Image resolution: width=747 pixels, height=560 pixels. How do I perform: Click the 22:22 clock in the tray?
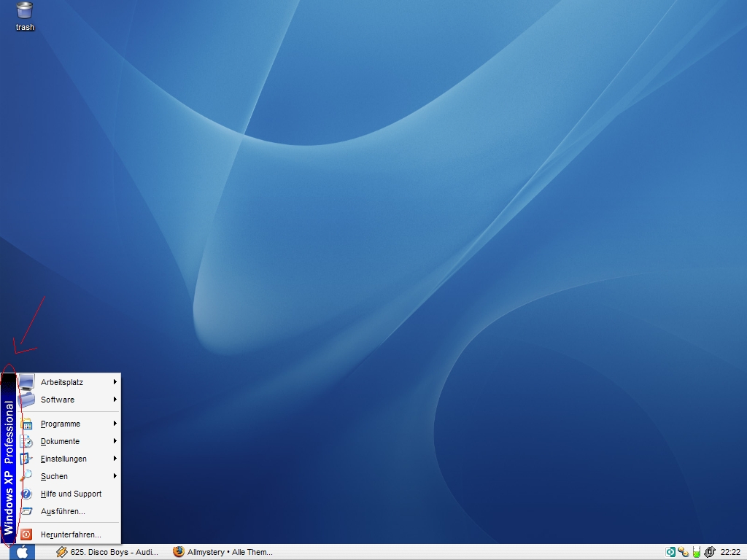pyautogui.click(x=730, y=552)
